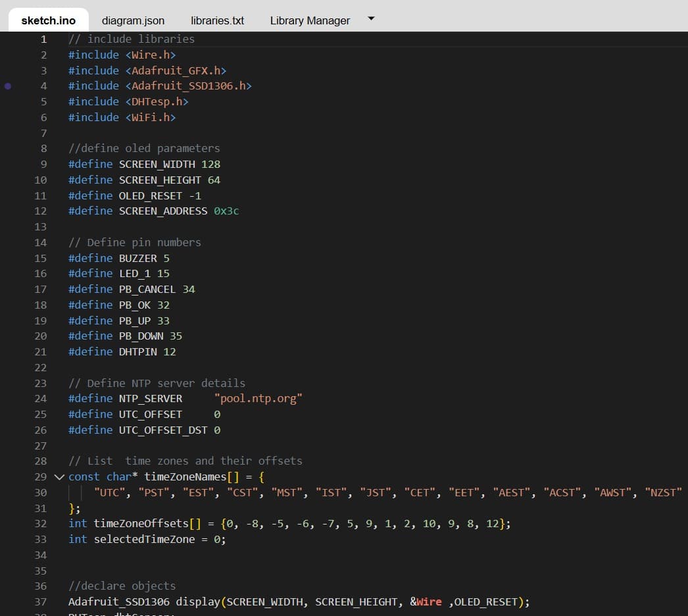Click the selectedTimeZone variable name
This screenshot has height=616, width=688.
click(144, 540)
